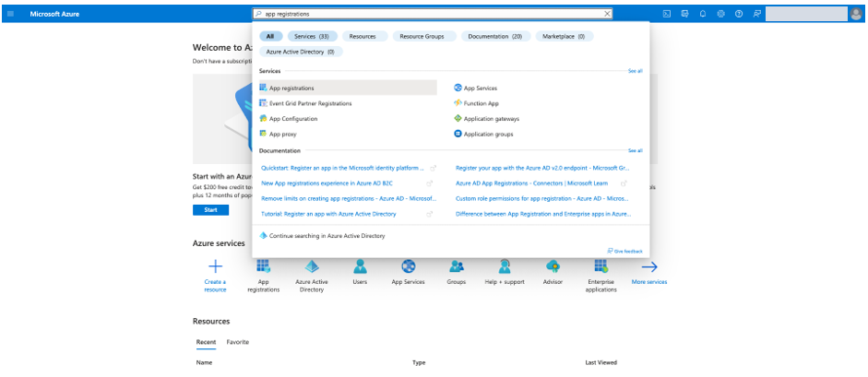Open Help + support service tile

click(505, 273)
